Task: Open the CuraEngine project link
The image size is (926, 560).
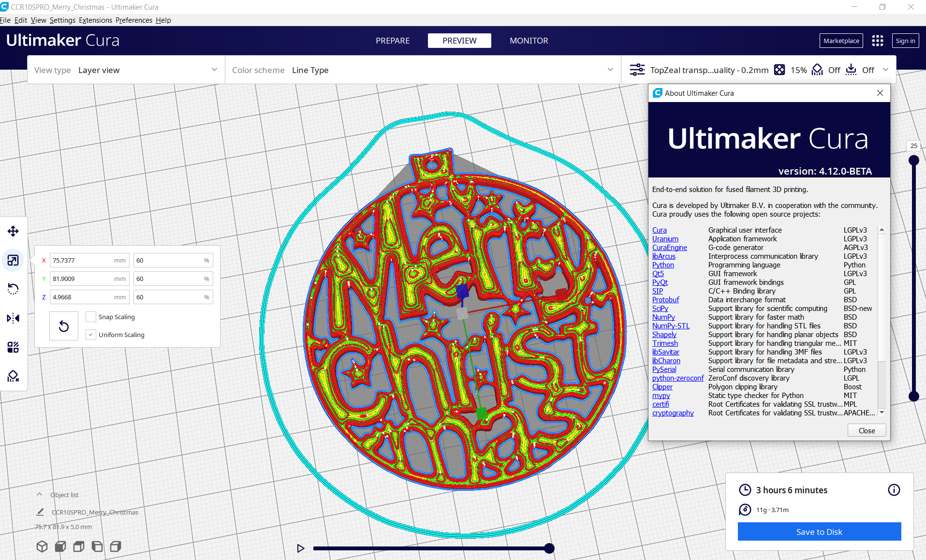Action: [670, 248]
